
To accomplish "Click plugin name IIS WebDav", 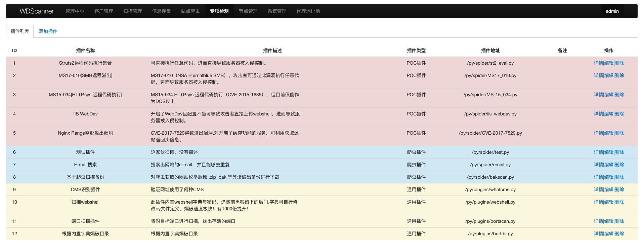I will pyautogui.click(x=85, y=114).
